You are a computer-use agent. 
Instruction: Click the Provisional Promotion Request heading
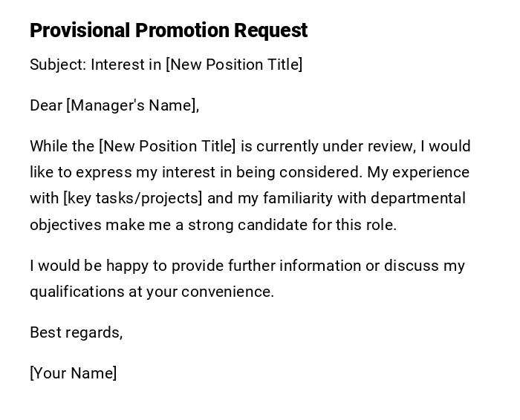[169, 30]
